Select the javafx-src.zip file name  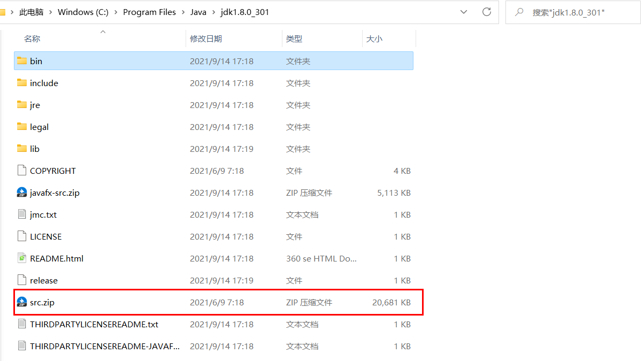coord(55,193)
